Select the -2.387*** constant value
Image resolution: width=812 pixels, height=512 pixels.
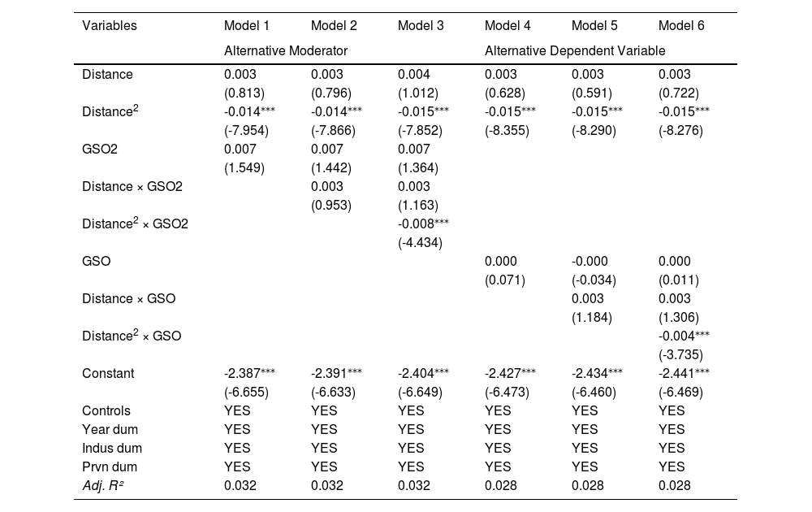coord(249,373)
